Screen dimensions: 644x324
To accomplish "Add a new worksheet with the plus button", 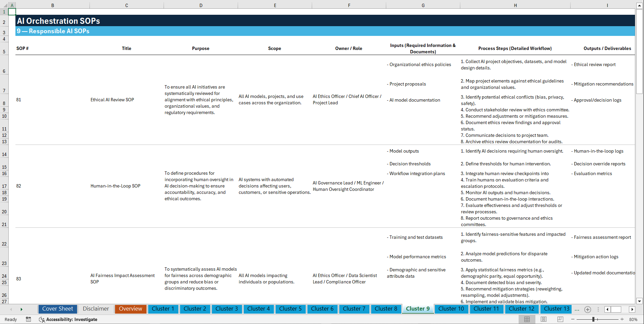I will 587,309.
